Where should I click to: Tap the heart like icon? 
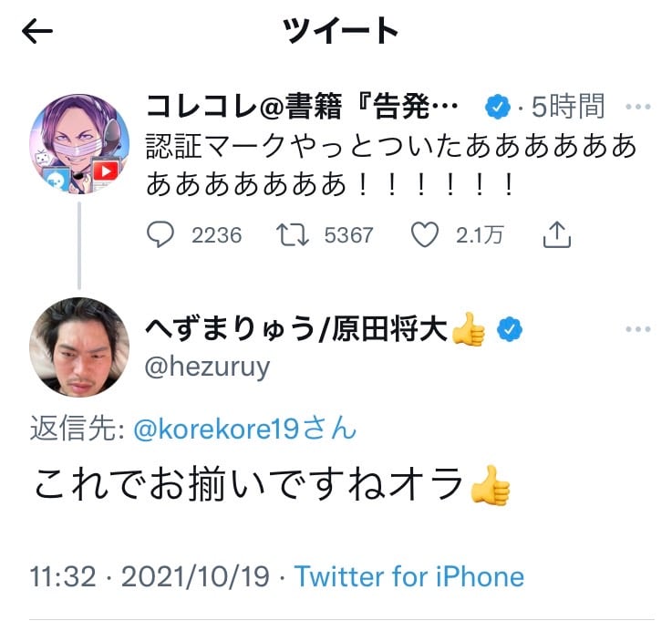point(425,235)
